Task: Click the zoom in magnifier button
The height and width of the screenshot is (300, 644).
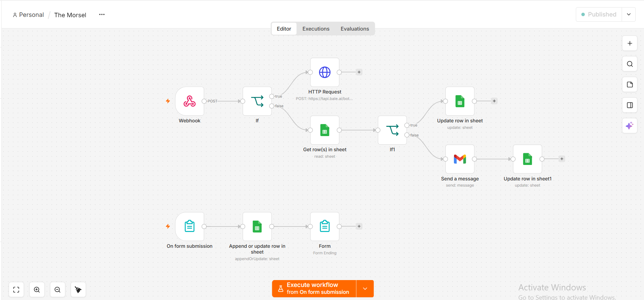Action: [x=37, y=290]
